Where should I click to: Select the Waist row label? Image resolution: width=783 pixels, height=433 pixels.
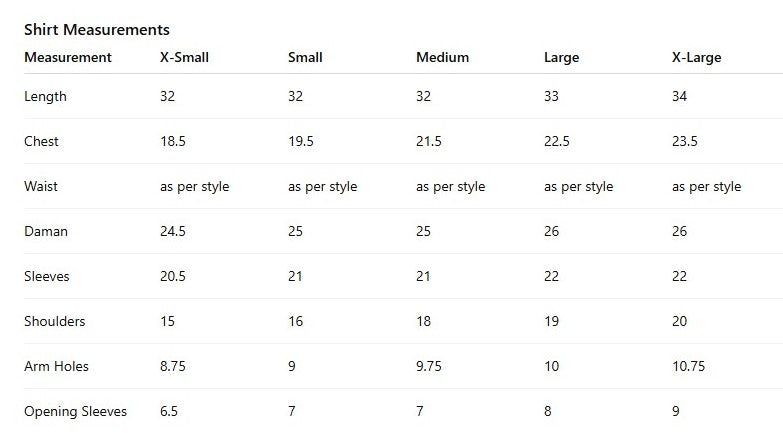click(41, 187)
